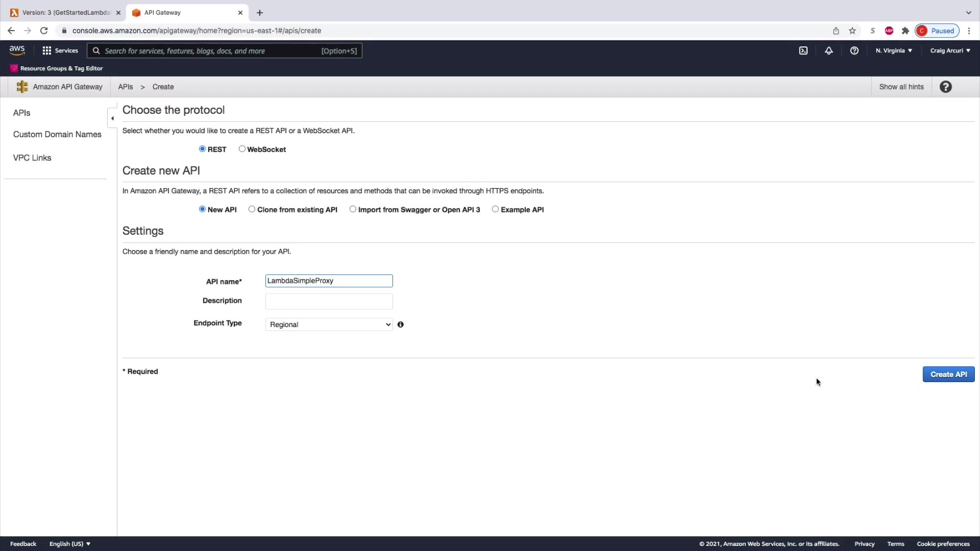Open Cookie preferences in footer

coord(943,544)
